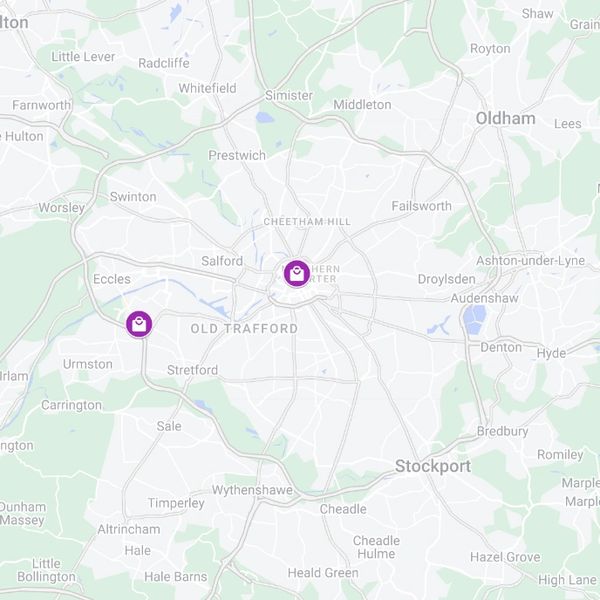This screenshot has width=600, height=600.
Task: Click the Radcliffe town label
Action: [164, 63]
